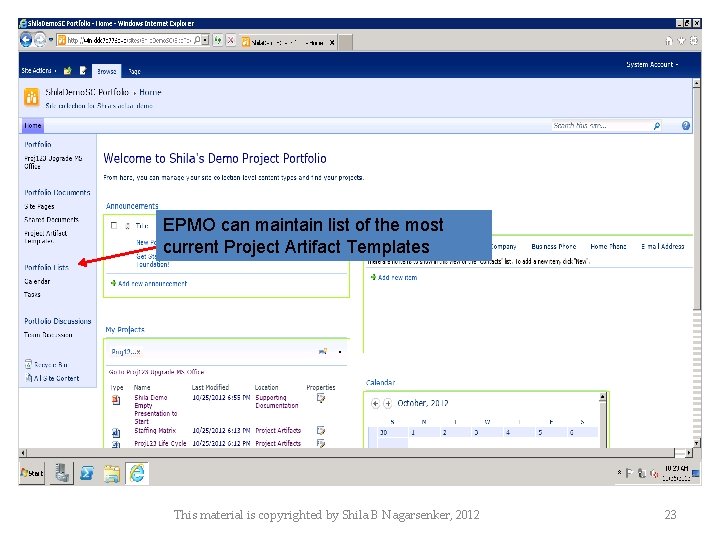
Task: Click the Edit Page icon in ribbon
Action: [x=83, y=70]
